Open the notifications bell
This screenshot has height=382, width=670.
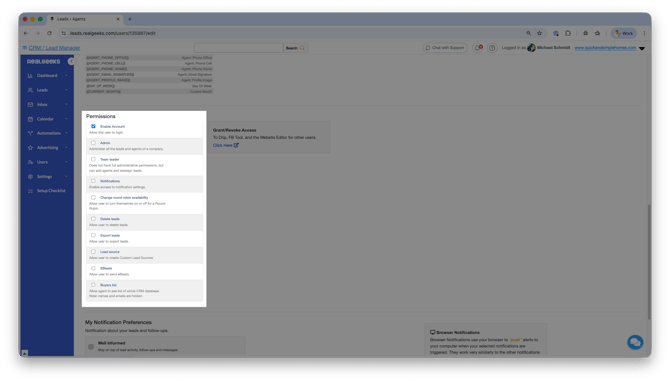point(478,48)
